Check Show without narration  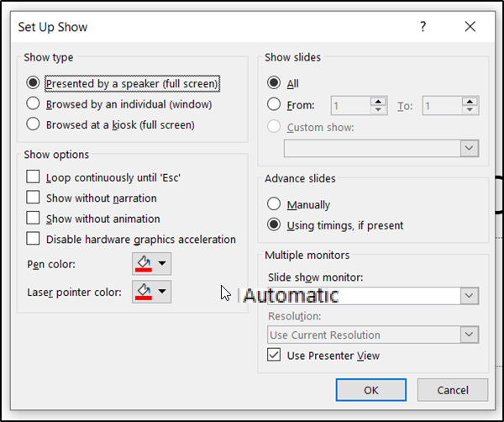[33, 198]
